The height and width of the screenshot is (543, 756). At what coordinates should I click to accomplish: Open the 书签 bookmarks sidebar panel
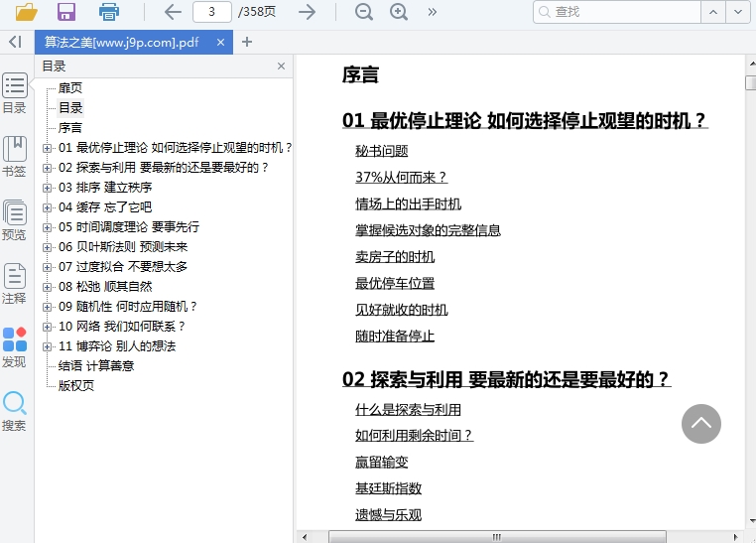pos(15,156)
